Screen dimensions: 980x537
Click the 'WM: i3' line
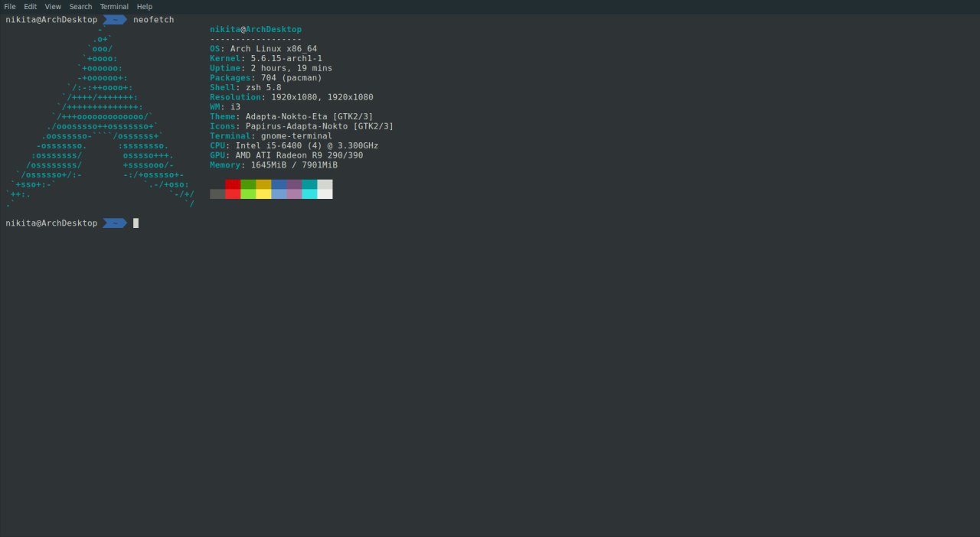pyautogui.click(x=225, y=107)
